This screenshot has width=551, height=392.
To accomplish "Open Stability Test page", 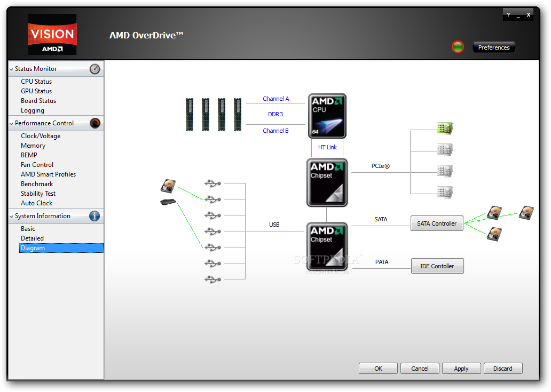I will click(38, 194).
